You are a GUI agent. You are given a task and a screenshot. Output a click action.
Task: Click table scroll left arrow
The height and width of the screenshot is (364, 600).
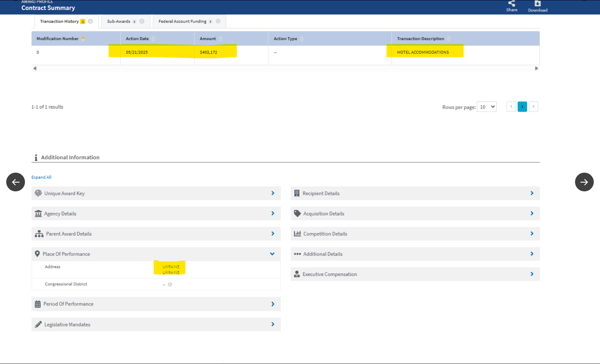(x=35, y=68)
